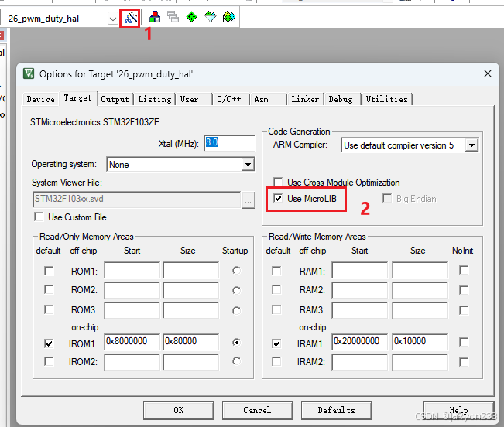Click the grayed multi-project window icon

tap(173, 17)
